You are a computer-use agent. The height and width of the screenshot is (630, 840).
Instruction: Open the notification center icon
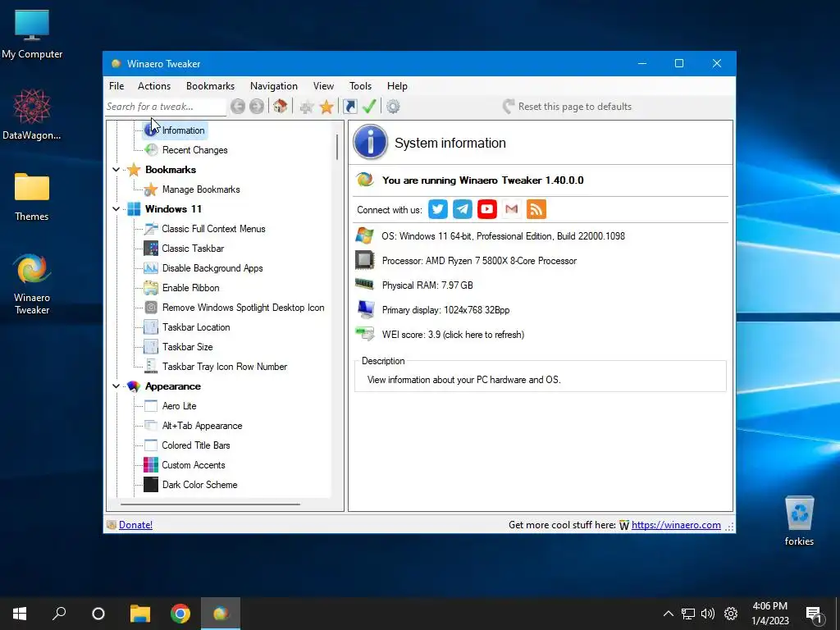[814, 614]
